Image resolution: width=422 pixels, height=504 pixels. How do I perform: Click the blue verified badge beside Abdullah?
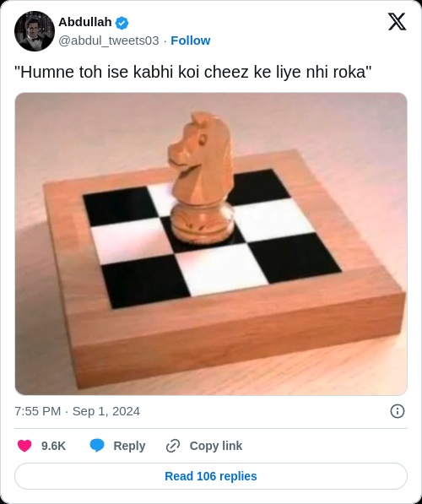[122, 23]
